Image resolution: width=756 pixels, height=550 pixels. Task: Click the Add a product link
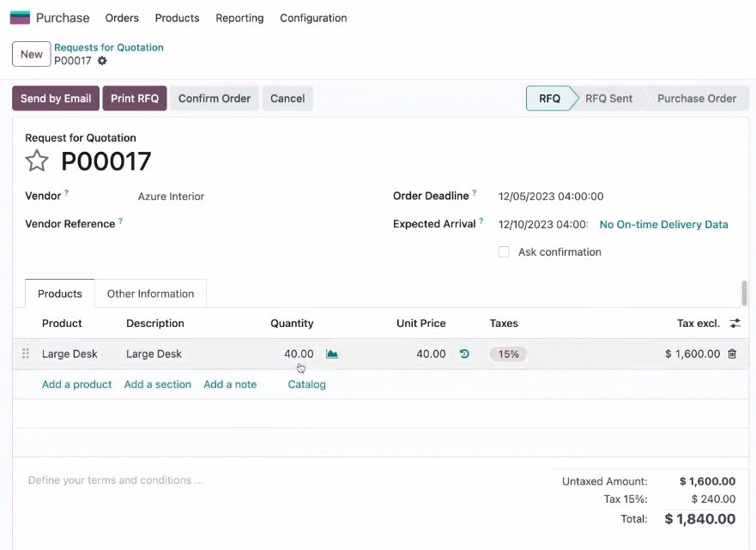pyautogui.click(x=76, y=384)
